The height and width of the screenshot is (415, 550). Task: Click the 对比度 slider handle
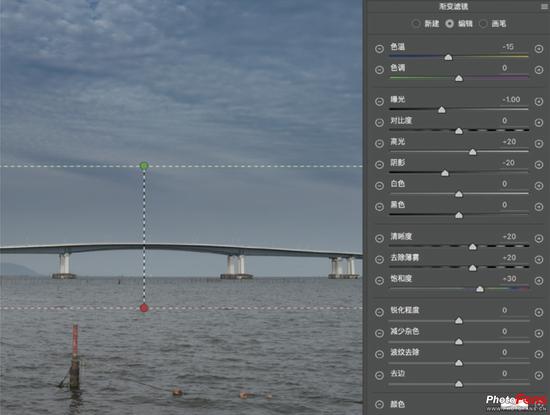(x=459, y=131)
